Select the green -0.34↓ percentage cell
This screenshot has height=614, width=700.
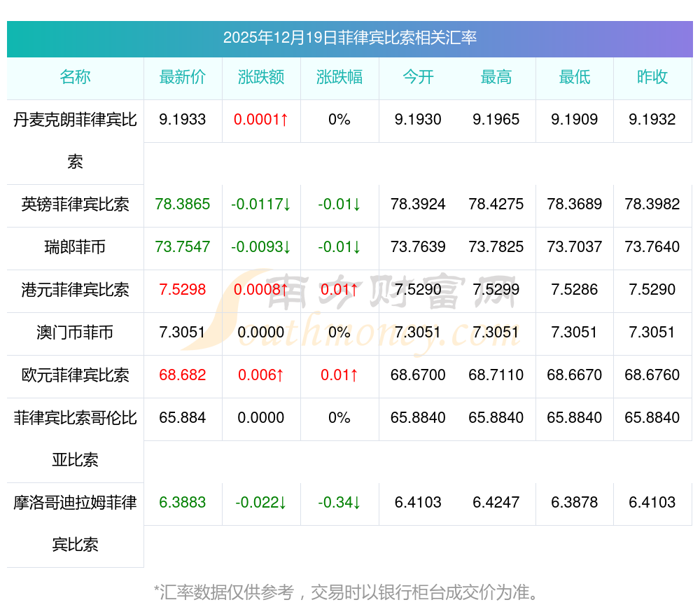pos(339,503)
